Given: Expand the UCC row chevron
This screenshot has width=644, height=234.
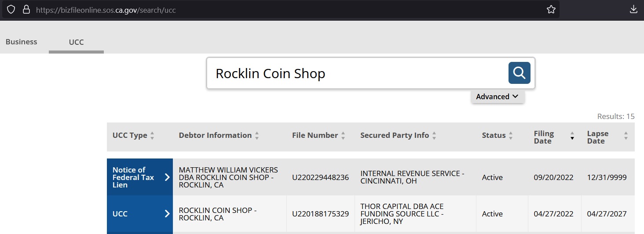Looking at the screenshot, I should coord(167,214).
